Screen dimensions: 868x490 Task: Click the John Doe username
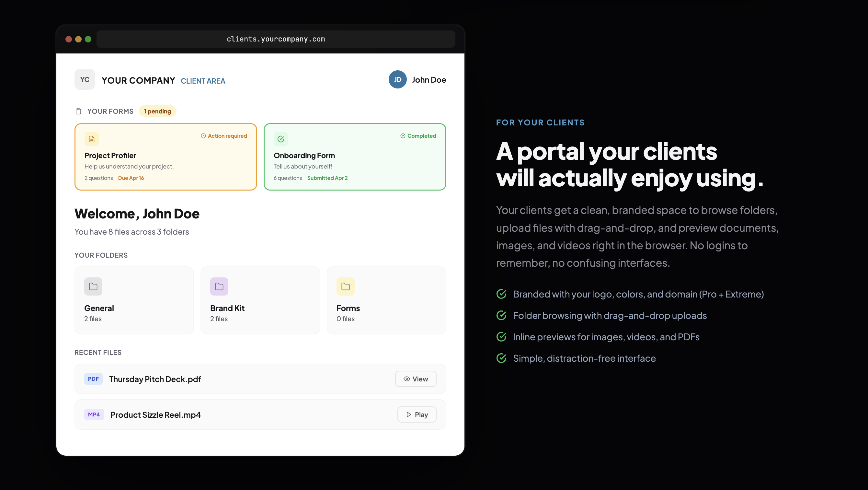428,80
